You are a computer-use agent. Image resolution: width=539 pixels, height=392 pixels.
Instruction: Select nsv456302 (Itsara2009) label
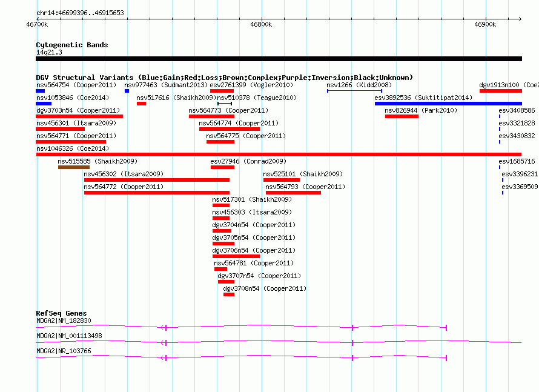[124, 174]
